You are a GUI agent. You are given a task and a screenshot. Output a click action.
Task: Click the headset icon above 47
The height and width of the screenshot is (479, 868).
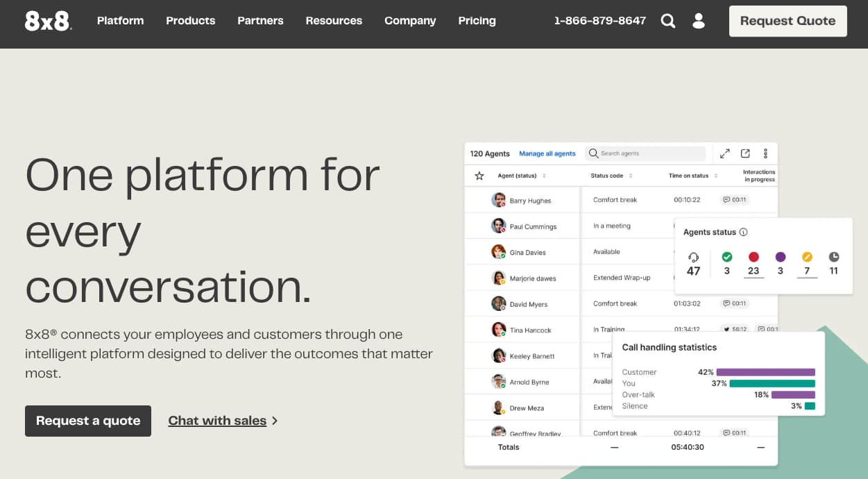pyautogui.click(x=693, y=257)
